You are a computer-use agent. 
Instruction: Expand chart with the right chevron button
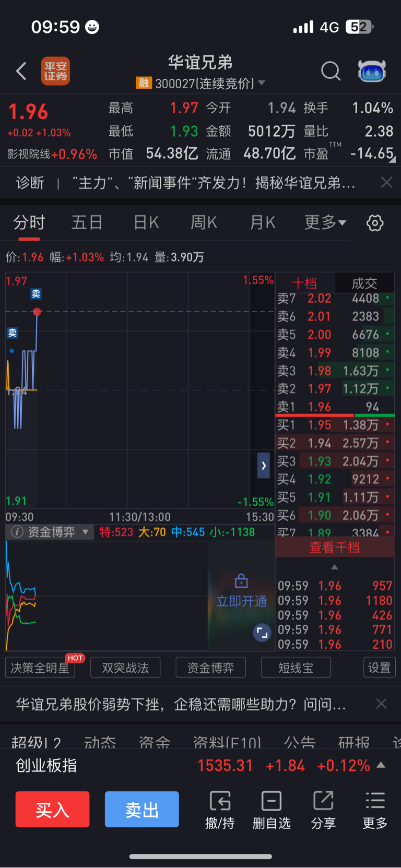point(264,466)
